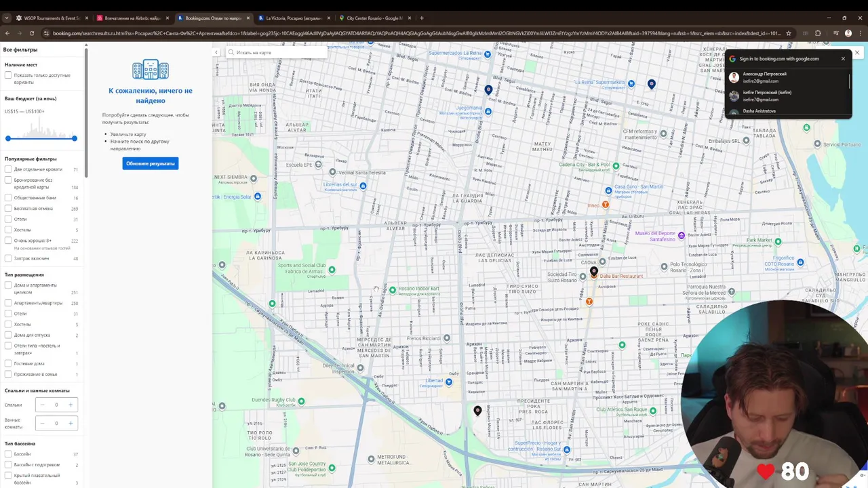Click the budget slider's right handle
This screenshot has width=868, height=488.
75,138
